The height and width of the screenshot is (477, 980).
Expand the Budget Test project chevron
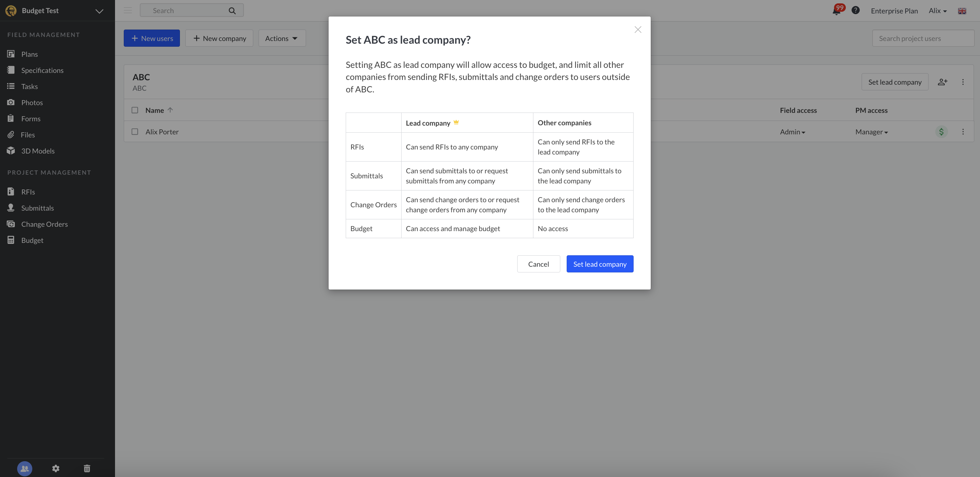(x=99, y=11)
